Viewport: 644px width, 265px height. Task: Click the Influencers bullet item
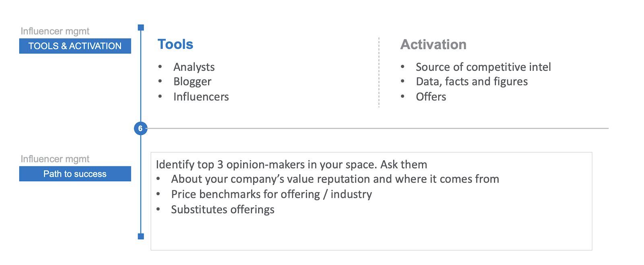coord(201,97)
